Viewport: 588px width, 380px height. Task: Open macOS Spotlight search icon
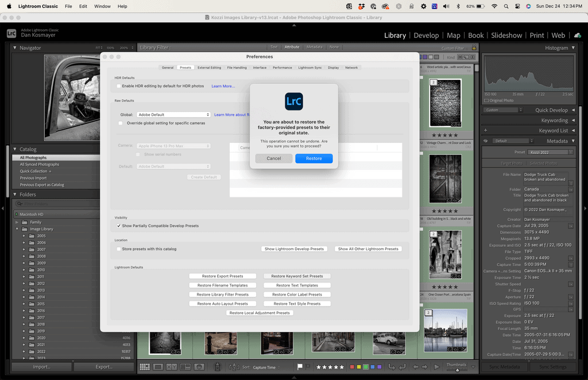[506, 6]
